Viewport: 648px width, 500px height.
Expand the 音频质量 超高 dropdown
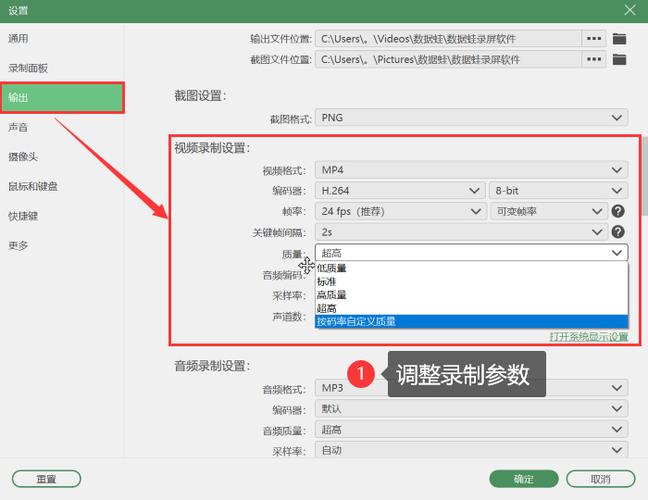tap(472, 429)
